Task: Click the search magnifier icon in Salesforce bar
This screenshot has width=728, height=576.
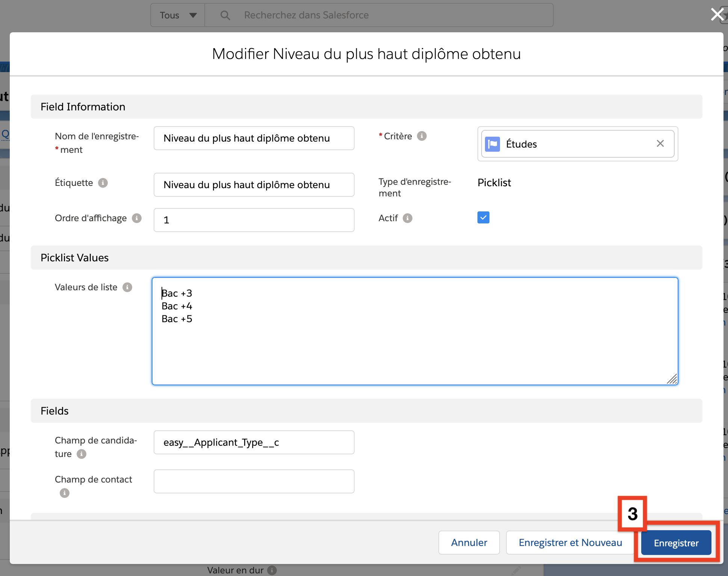Action: point(225,15)
